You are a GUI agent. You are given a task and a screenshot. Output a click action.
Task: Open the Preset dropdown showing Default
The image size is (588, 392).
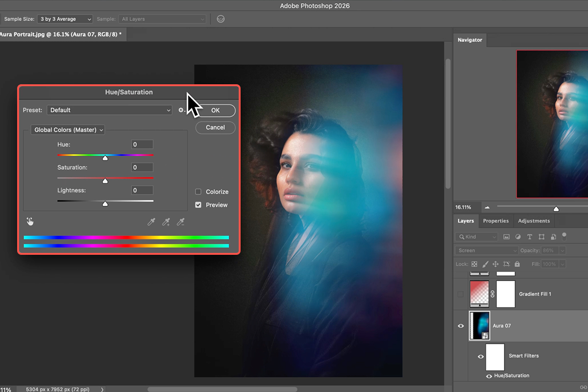tap(109, 110)
